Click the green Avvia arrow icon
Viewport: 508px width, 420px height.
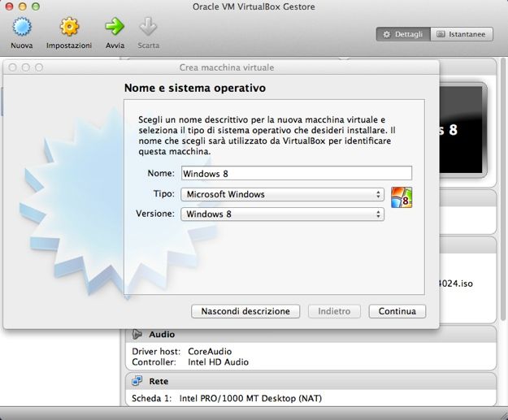pos(115,27)
